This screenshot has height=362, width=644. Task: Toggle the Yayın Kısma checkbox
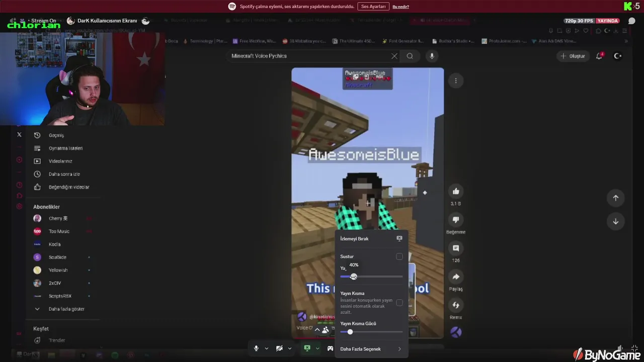pyautogui.click(x=399, y=303)
